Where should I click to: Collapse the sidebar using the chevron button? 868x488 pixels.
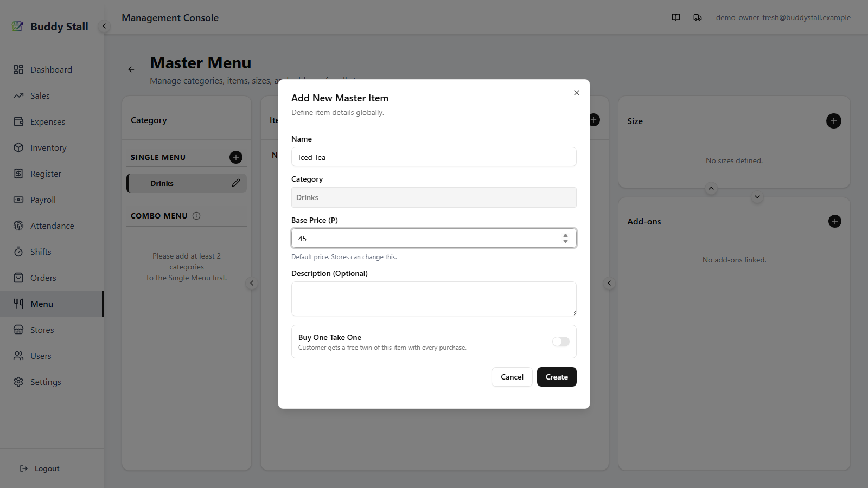click(x=104, y=26)
